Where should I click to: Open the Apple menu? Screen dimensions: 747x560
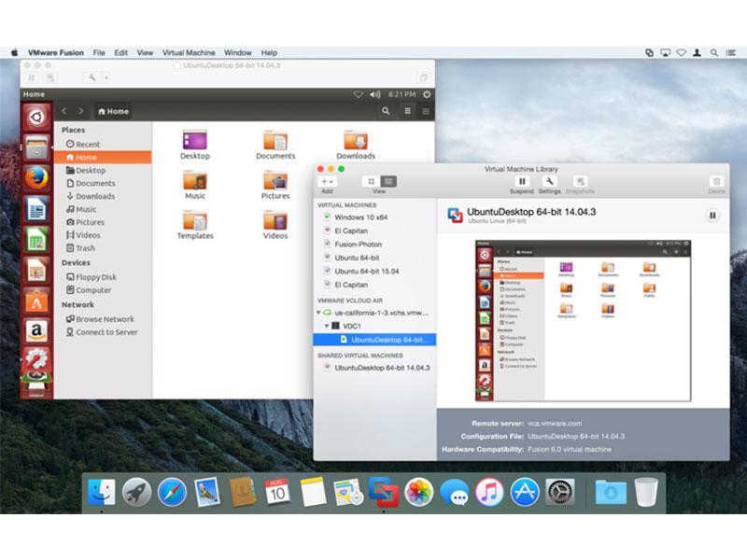[14, 53]
